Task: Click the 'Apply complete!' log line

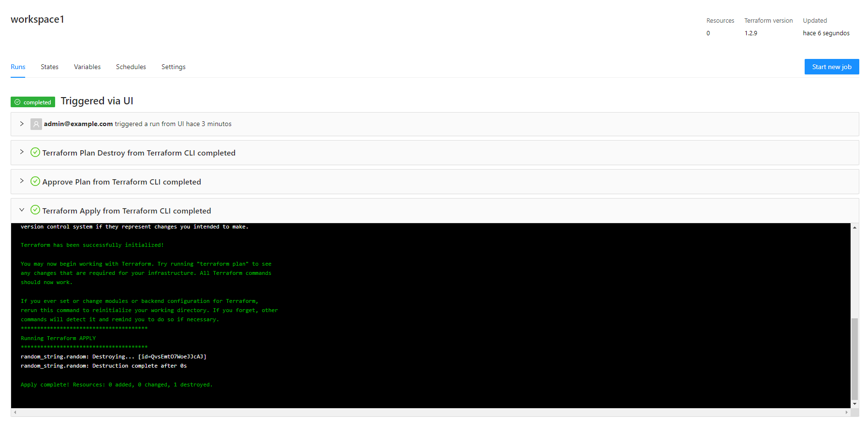Action: point(117,385)
